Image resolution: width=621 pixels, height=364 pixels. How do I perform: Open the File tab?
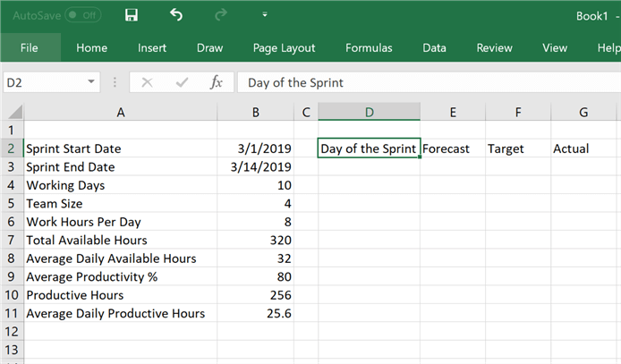tap(29, 47)
